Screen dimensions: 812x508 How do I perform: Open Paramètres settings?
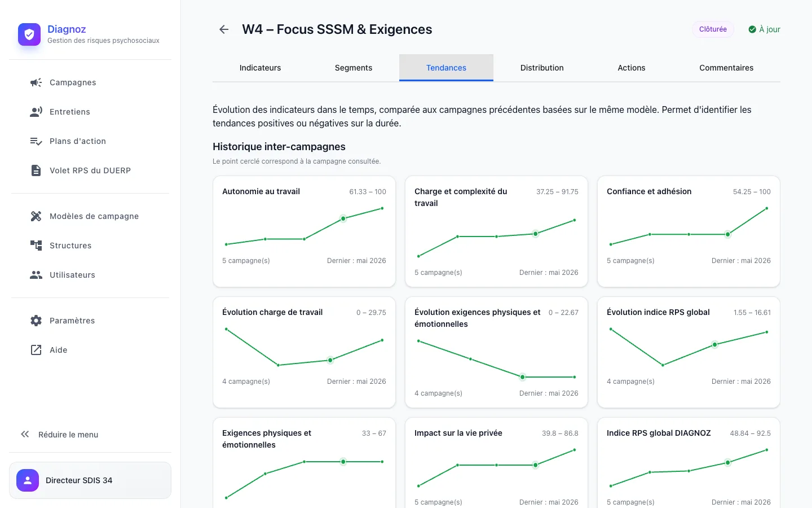[x=90, y=321]
